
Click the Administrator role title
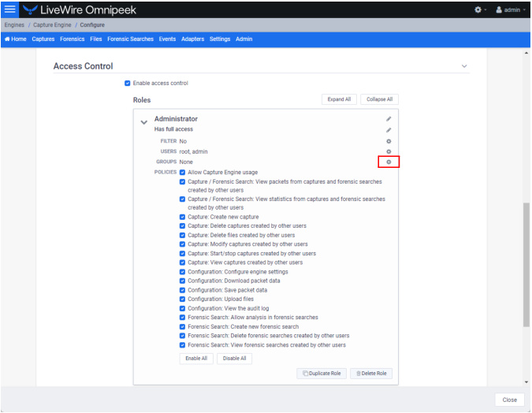[x=176, y=119]
